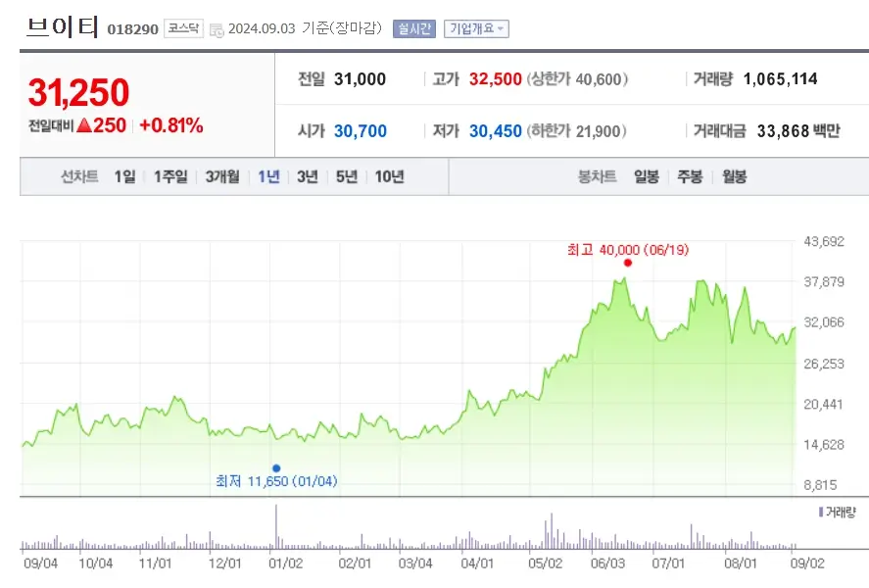Select the 5년 line chart tab
This screenshot has width=869, height=588.
(x=347, y=176)
